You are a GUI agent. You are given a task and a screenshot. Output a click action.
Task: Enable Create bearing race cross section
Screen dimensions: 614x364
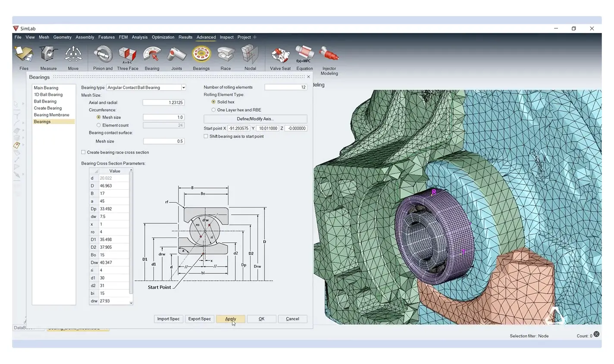tap(83, 152)
